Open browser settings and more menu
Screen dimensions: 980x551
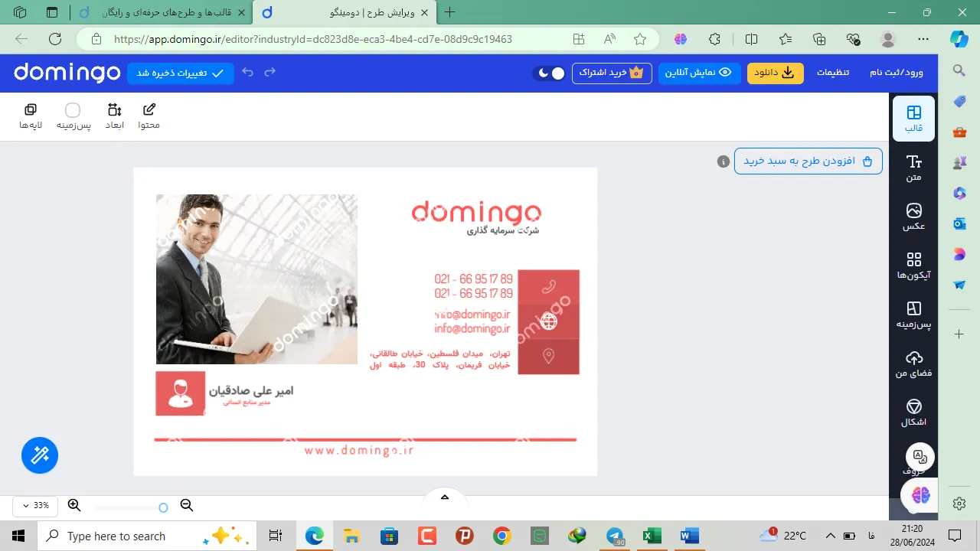click(x=923, y=39)
